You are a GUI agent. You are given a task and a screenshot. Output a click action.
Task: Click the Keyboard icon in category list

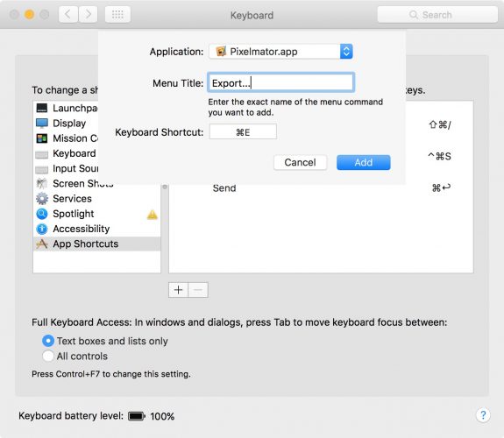(42, 154)
